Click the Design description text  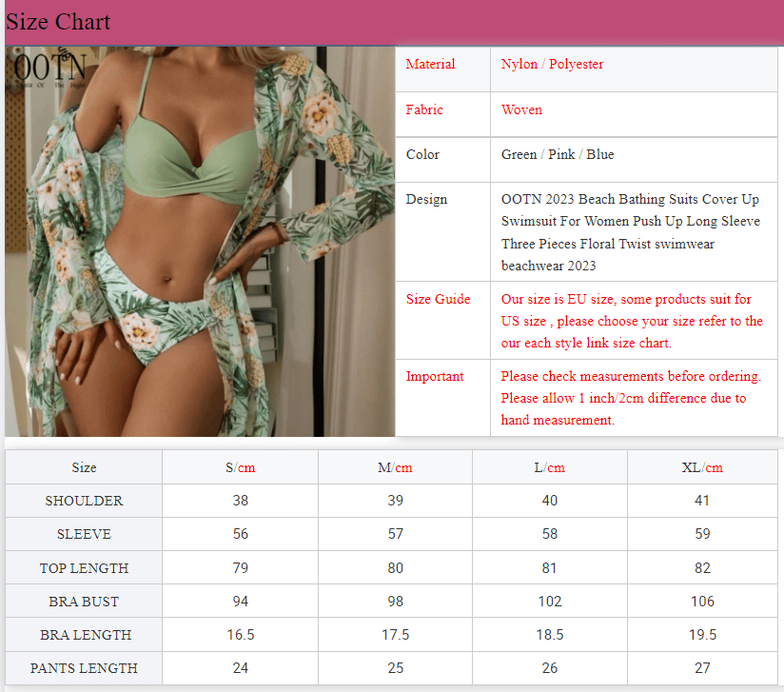coord(630,231)
